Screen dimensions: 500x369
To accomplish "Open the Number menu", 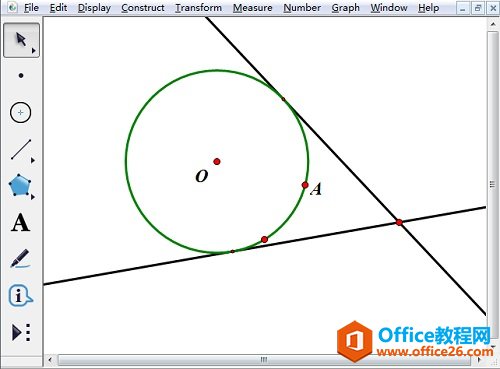I will pyautogui.click(x=302, y=8).
